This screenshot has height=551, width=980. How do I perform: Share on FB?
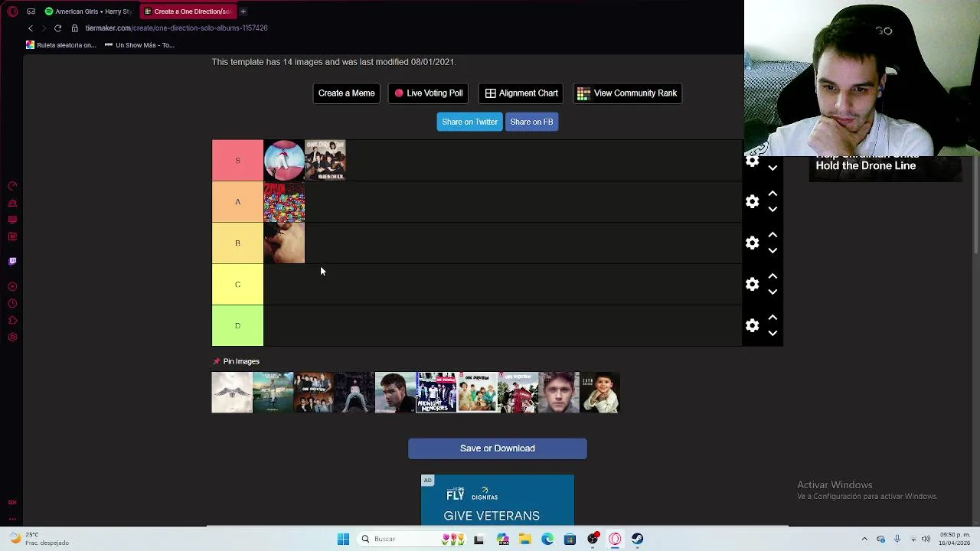(531, 122)
